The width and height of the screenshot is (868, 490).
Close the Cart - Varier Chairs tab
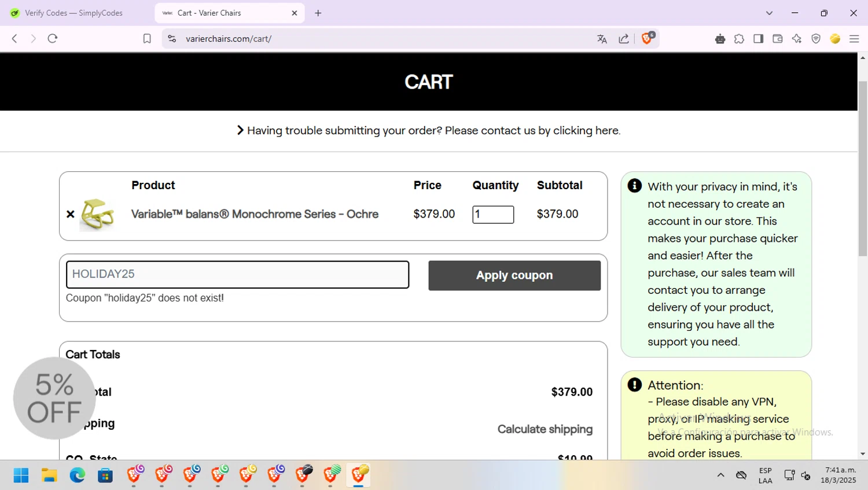click(x=294, y=13)
